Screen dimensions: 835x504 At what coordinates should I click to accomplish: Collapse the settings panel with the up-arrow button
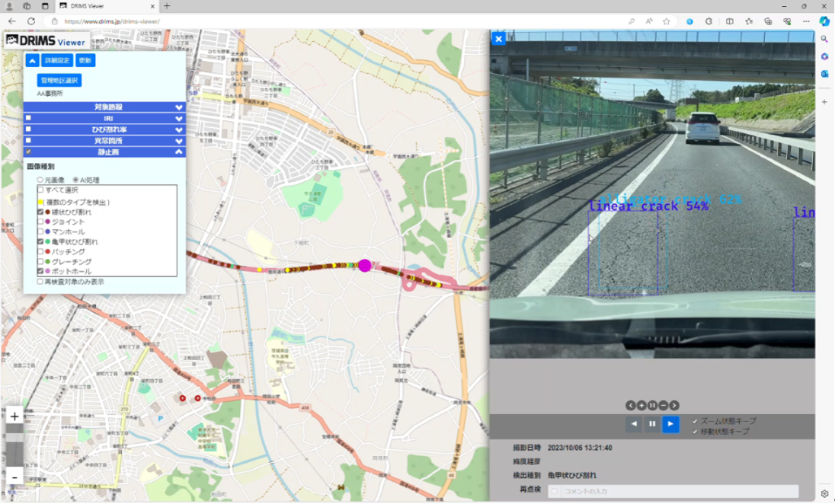(32, 61)
